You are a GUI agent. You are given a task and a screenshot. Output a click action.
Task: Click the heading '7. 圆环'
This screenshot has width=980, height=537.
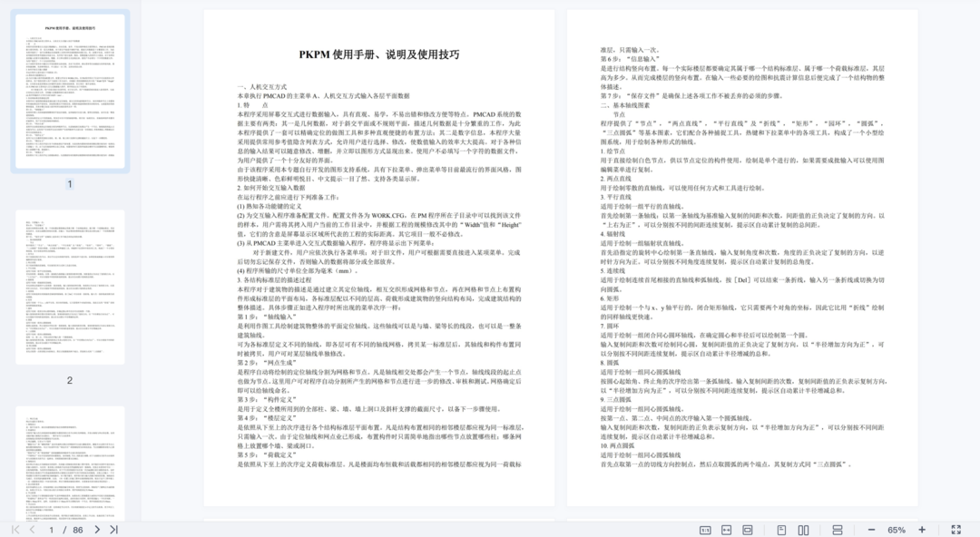point(610,327)
